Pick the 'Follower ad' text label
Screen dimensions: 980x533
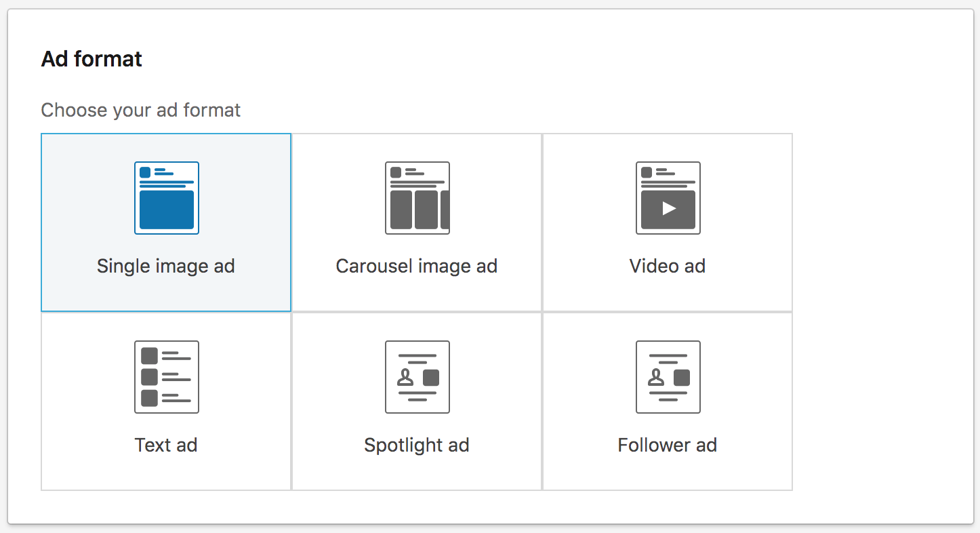click(x=668, y=445)
